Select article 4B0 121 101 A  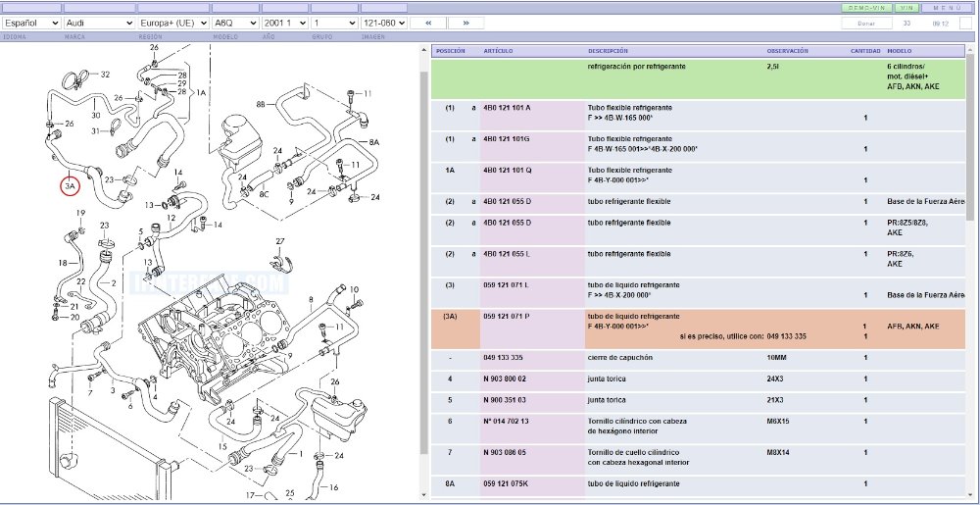point(507,108)
